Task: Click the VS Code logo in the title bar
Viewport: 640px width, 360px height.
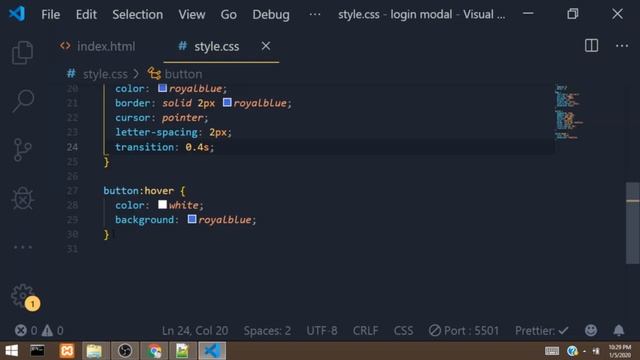Action: [17, 14]
